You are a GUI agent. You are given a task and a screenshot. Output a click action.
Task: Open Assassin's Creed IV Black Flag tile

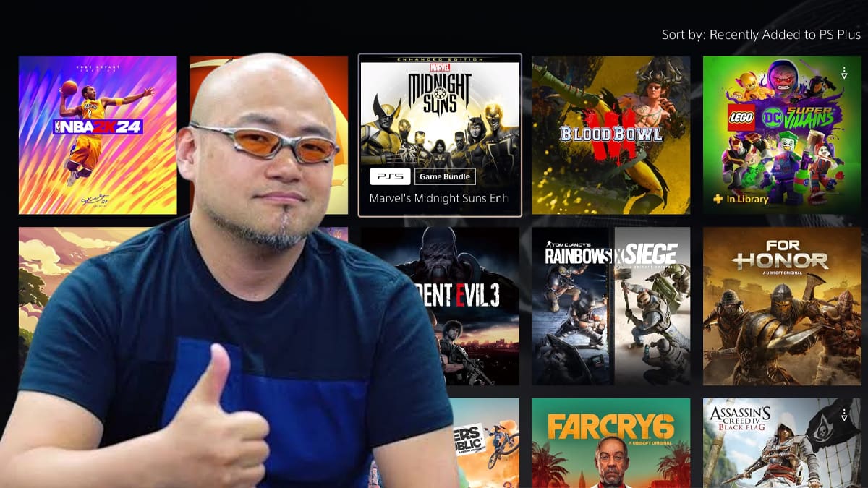pos(782,443)
